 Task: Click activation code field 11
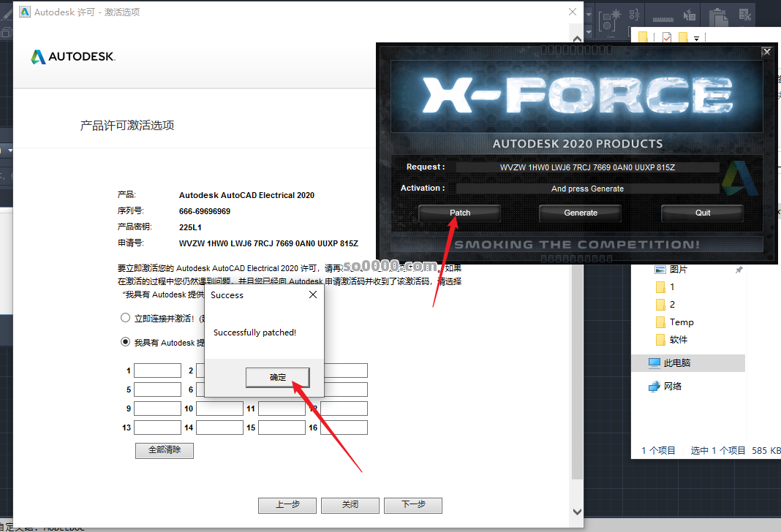tap(282, 408)
